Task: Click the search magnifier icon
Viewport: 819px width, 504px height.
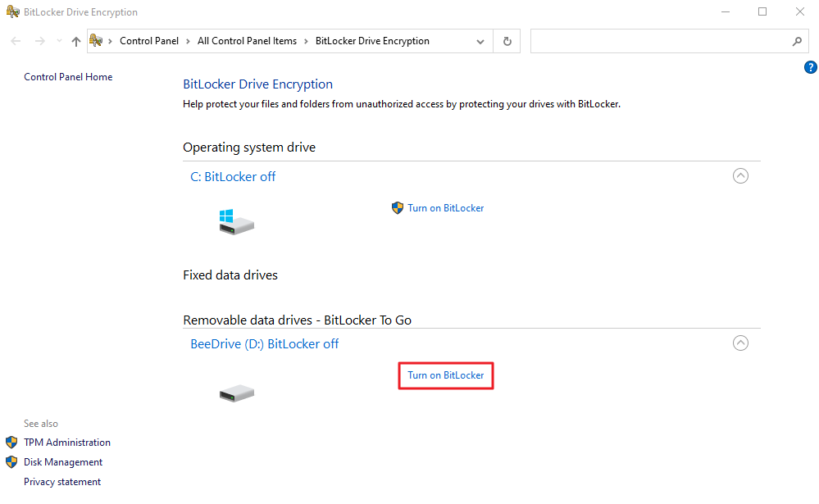Action: tap(797, 41)
